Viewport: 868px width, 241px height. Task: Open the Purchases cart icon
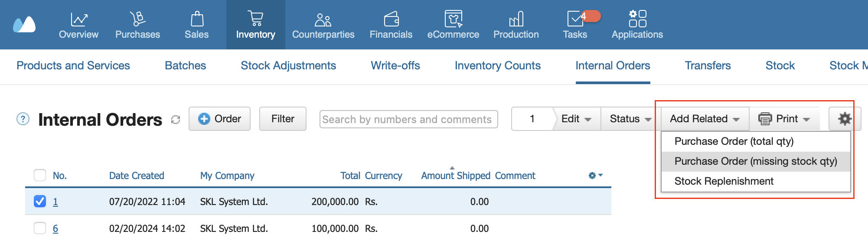(x=137, y=19)
